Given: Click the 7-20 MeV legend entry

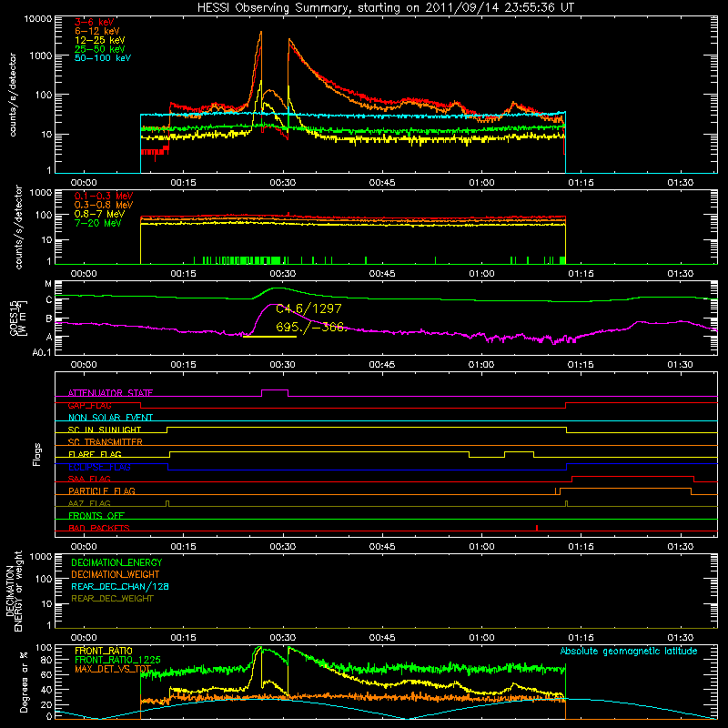Looking at the screenshot, I should 98,223.
